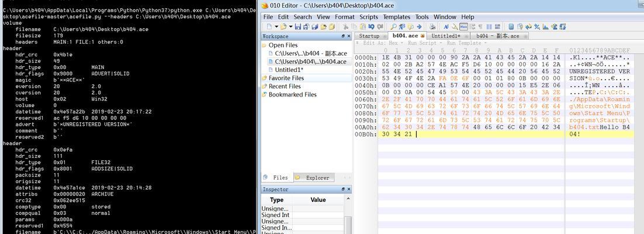Open the Templates menu

click(x=397, y=17)
